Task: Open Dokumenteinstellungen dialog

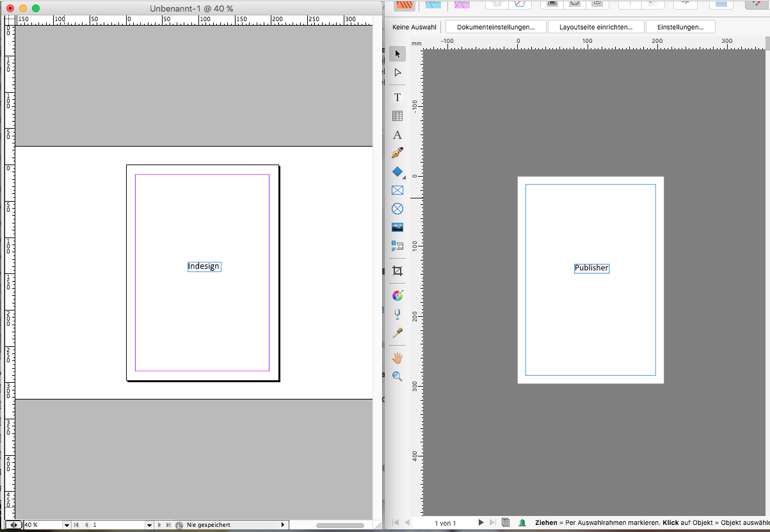Action: click(x=496, y=27)
